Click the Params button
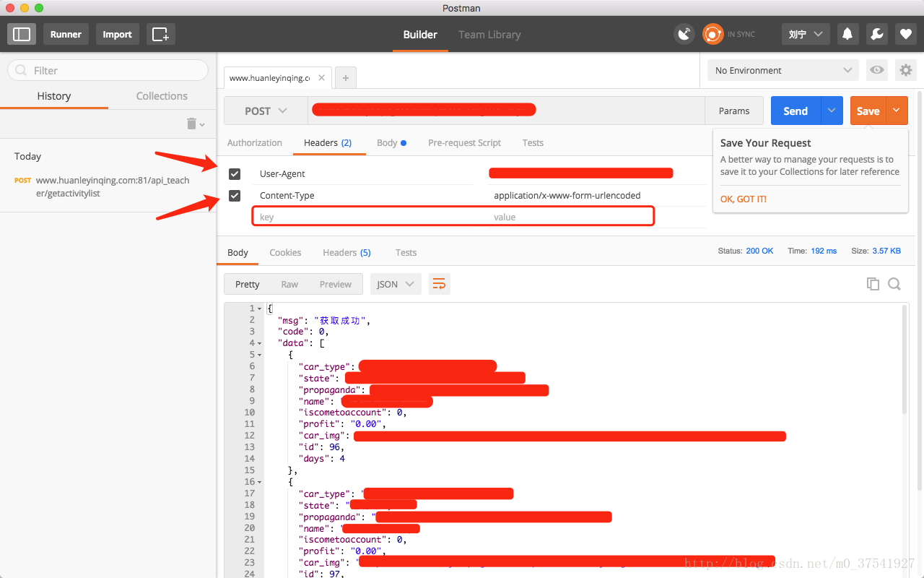 pos(734,111)
